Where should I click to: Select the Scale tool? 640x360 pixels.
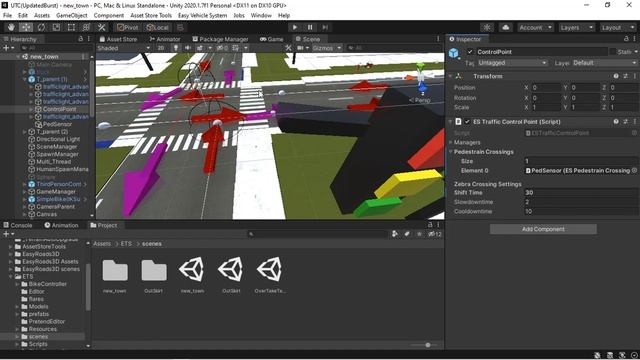pos(56,27)
